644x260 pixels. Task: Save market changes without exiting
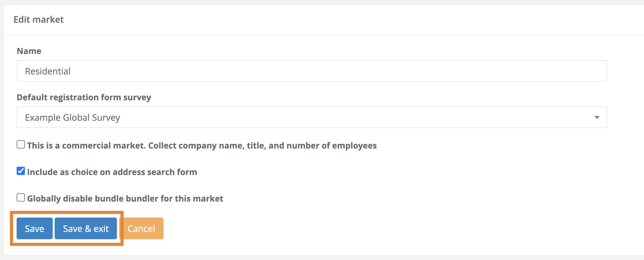(34, 228)
